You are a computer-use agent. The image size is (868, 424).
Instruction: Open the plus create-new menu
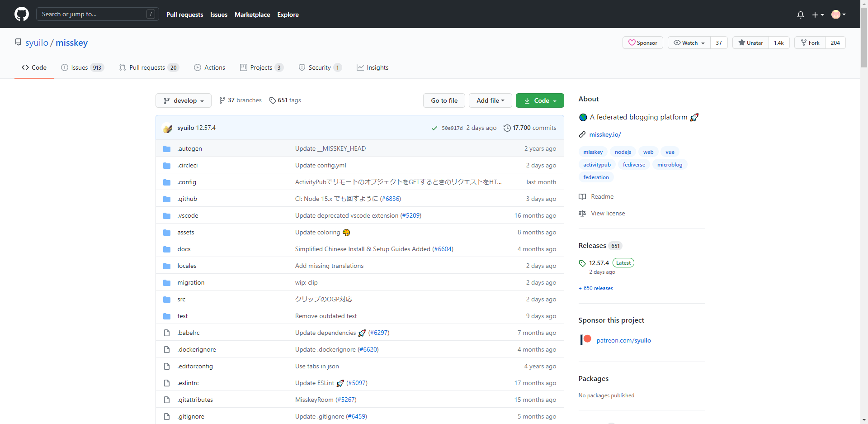point(818,14)
